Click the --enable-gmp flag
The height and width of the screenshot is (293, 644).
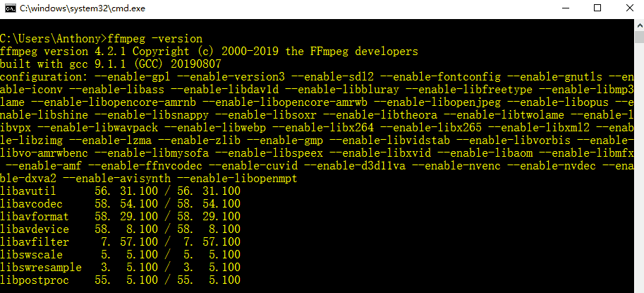point(285,140)
